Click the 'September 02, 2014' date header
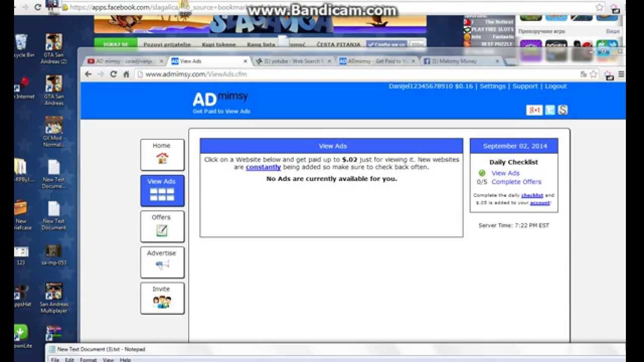The height and width of the screenshot is (362, 644). [514, 146]
